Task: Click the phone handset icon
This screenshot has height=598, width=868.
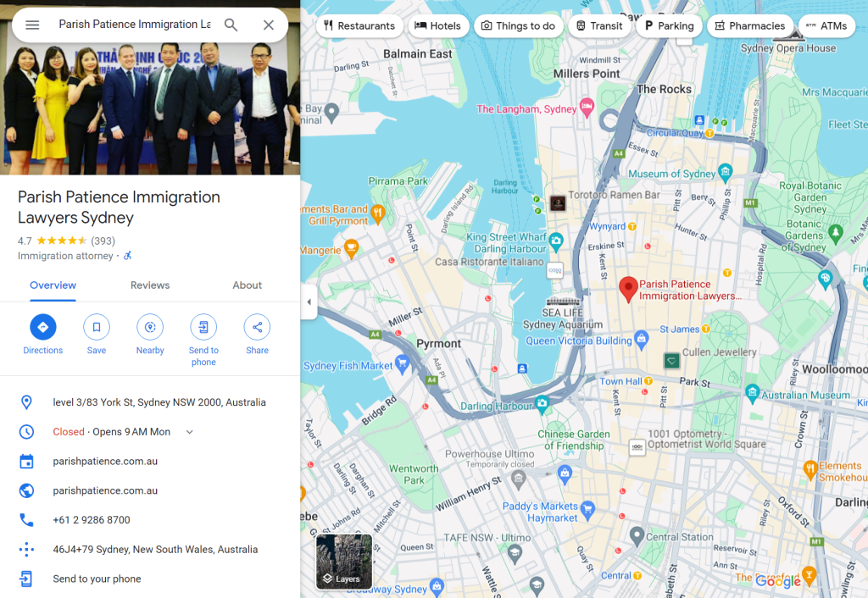Action: 26,520
